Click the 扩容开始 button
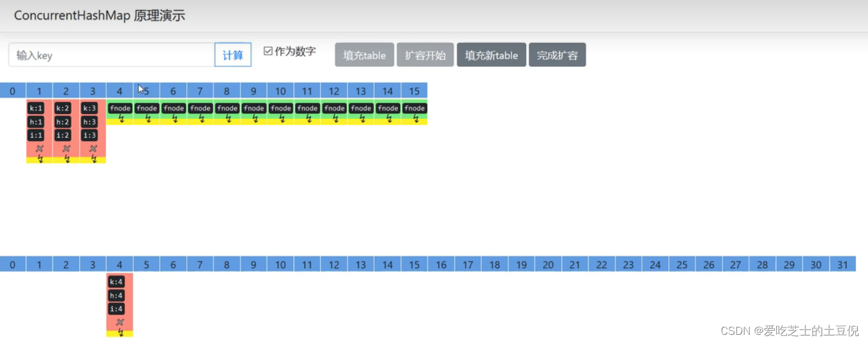 click(x=425, y=55)
